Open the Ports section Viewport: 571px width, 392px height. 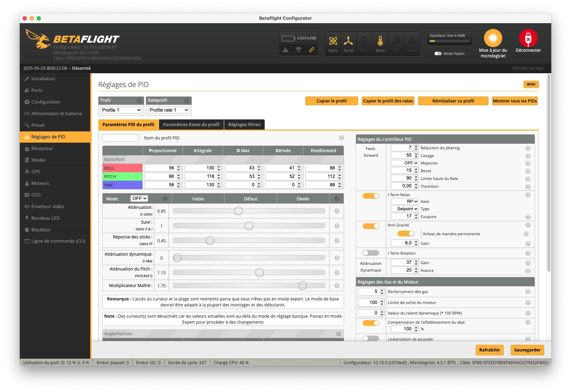pos(55,91)
